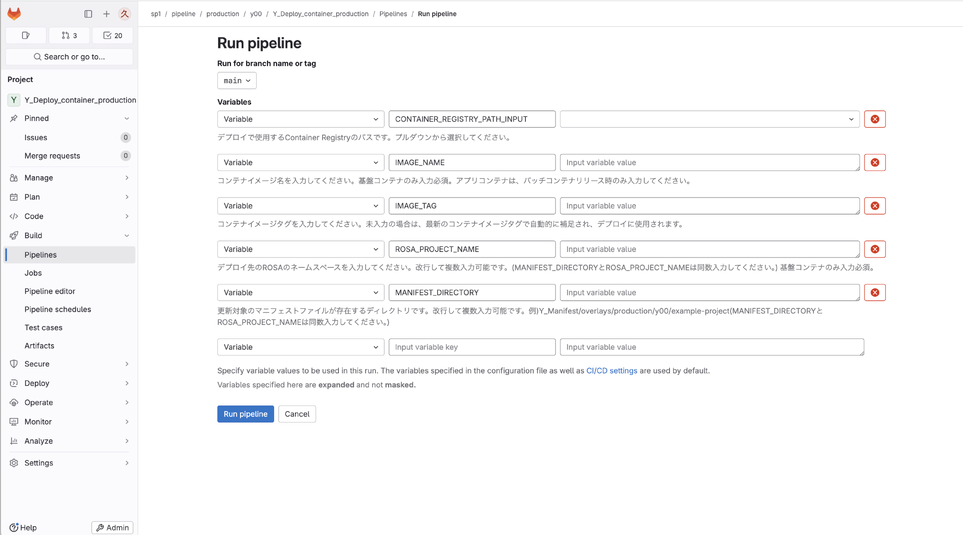963x535 pixels.
Task: Follow the CI/CD settings link
Action: click(x=612, y=371)
